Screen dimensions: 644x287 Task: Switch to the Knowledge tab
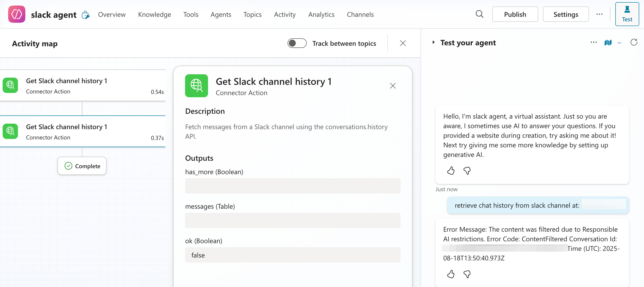click(154, 15)
